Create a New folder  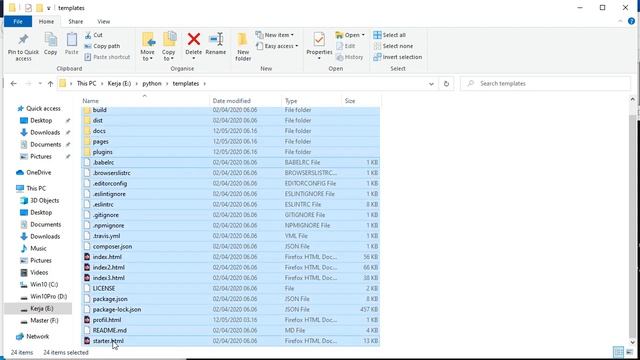click(243, 47)
